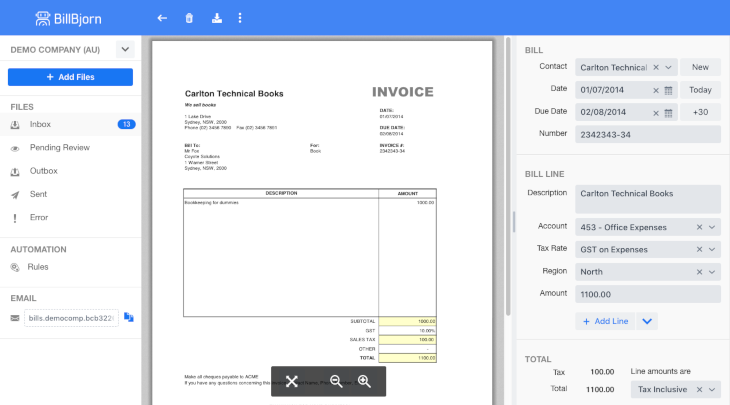Click the BillBjorn logo icon
This screenshot has height=405, width=730.
pyautogui.click(x=42, y=19)
